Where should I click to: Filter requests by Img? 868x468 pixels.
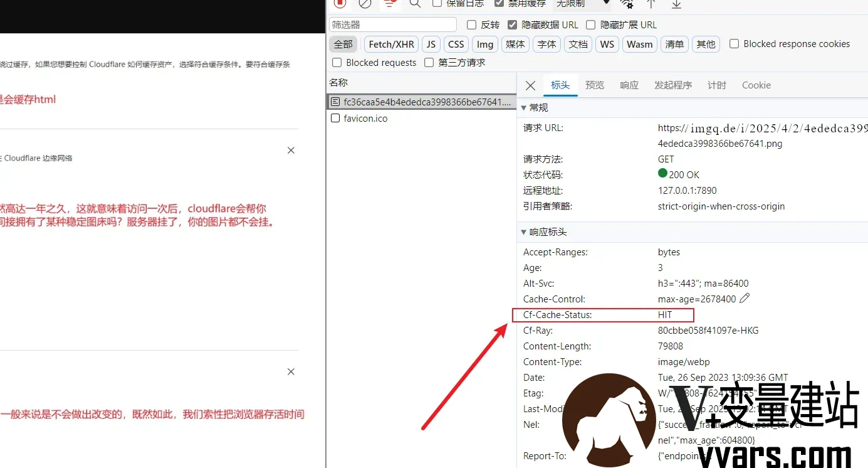tap(485, 45)
